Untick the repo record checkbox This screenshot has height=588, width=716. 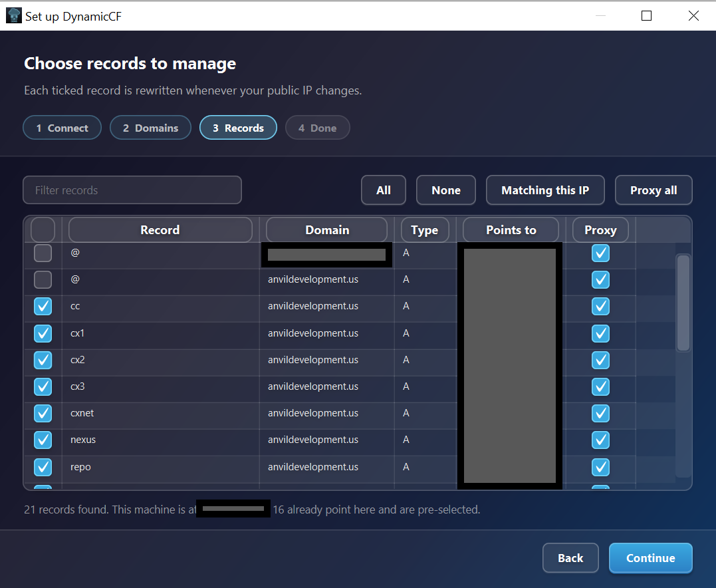pos(43,467)
